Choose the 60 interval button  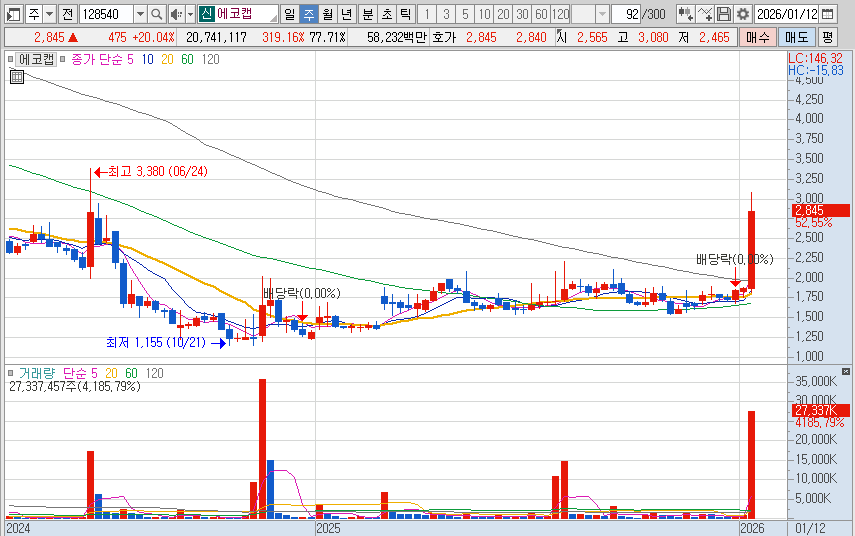tap(541, 14)
